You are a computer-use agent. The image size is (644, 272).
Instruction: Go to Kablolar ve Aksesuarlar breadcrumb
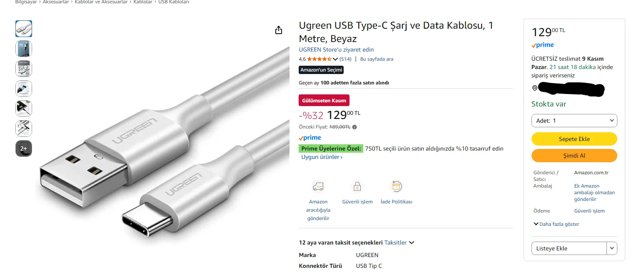point(101,2)
